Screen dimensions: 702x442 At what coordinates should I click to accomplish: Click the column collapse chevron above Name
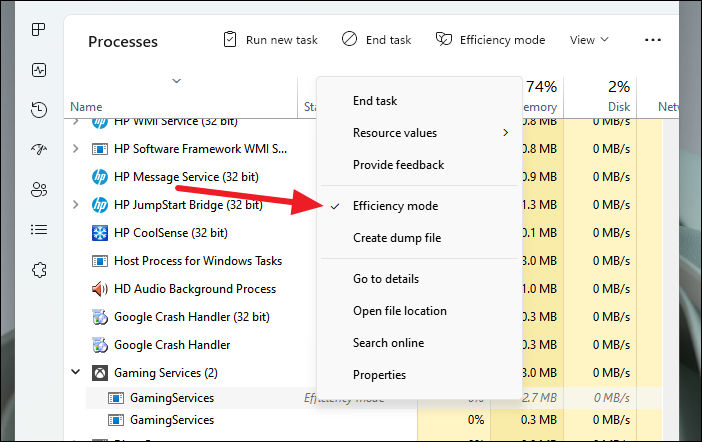(x=176, y=81)
